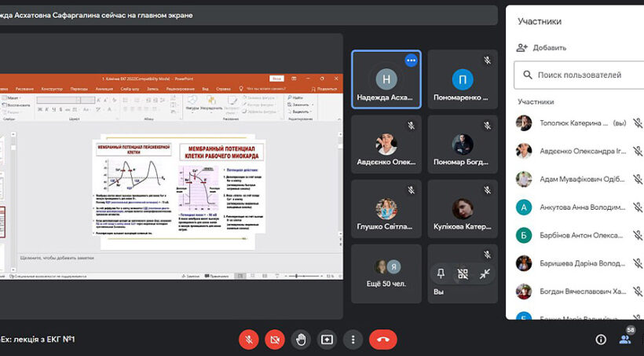Select Барбінов Антон in participants list
644x356 pixels.
(579, 235)
